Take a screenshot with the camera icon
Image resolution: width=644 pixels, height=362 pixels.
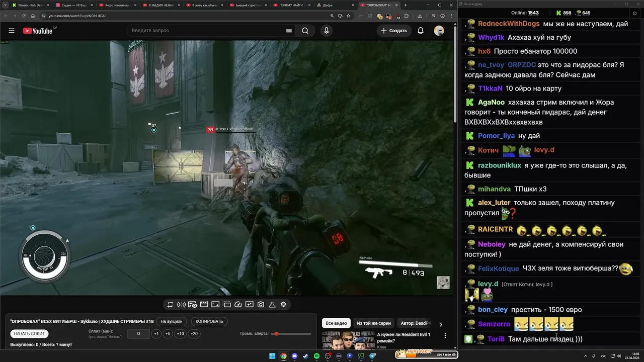tap(261, 305)
